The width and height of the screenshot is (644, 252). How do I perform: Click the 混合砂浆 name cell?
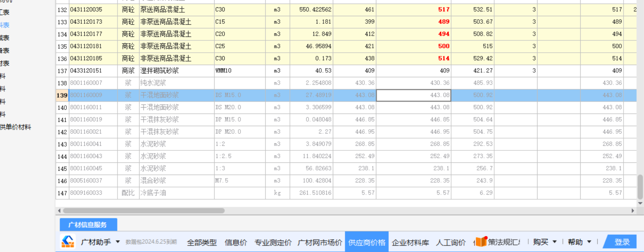coord(177,181)
